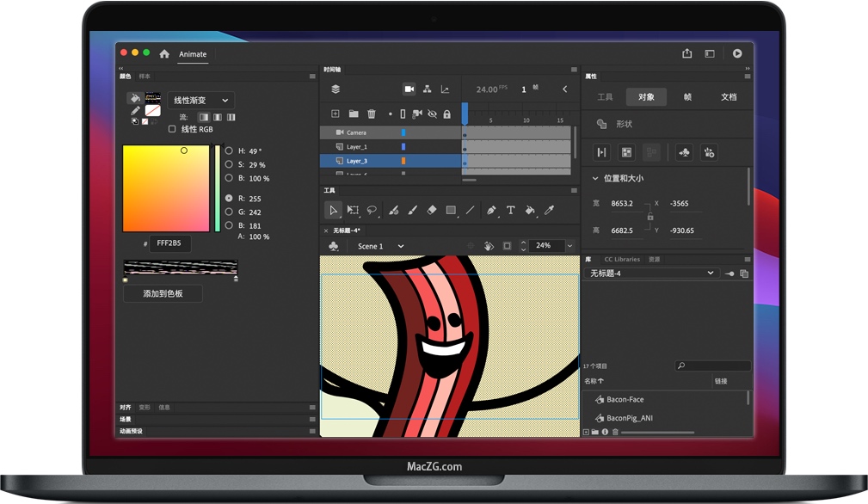Select the Paint Bucket tool
This screenshot has width=868, height=504.
pyautogui.click(x=530, y=210)
